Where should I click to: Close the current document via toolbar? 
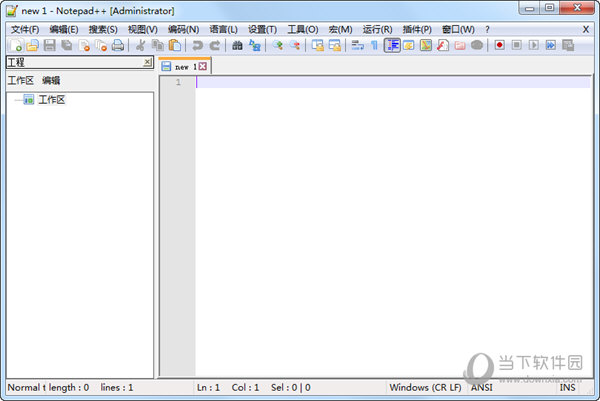click(84, 46)
